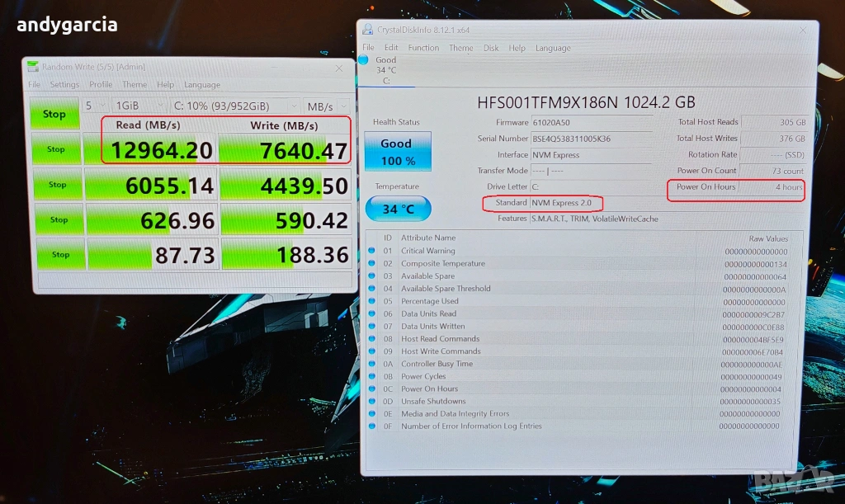Click disk model HFS001TFM9X186N 1024.2 GB
This screenshot has width=845, height=504.
coord(586,102)
